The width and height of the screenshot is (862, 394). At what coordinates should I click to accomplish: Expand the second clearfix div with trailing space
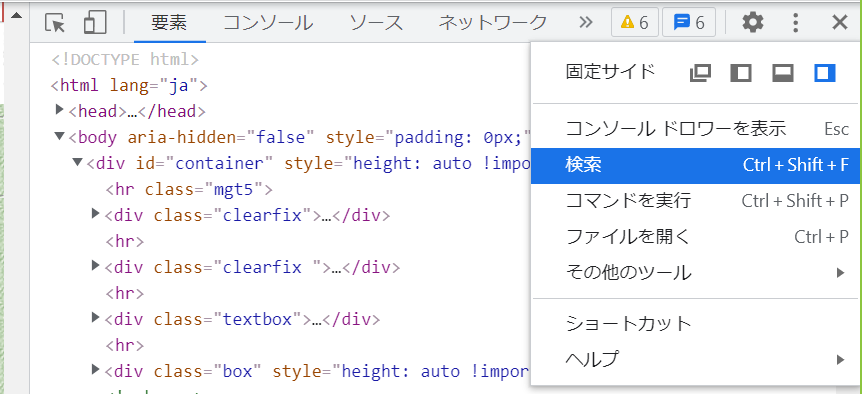[x=96, y=265]
